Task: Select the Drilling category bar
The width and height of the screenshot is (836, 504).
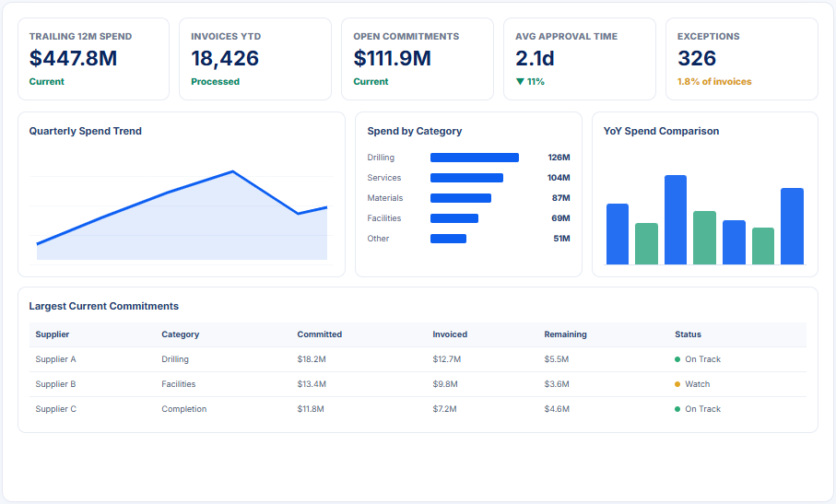Action: tap(475, 158)
